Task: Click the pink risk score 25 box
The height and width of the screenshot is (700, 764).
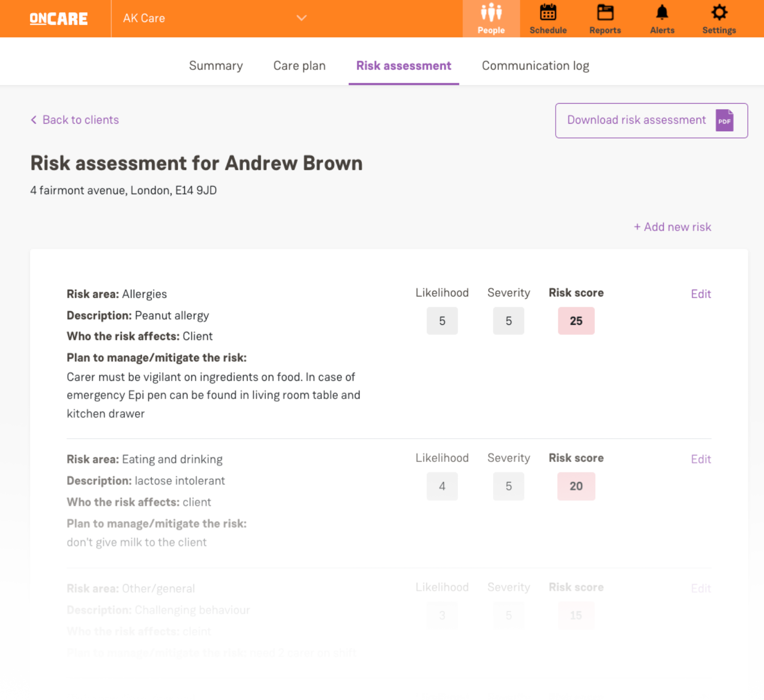Action: (576, 321)
